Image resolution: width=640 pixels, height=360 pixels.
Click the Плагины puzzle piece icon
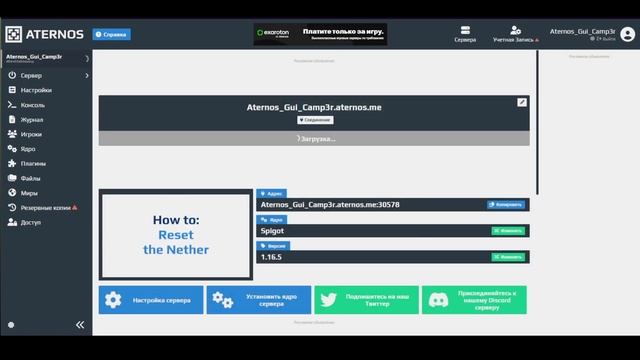click(12, 164)
